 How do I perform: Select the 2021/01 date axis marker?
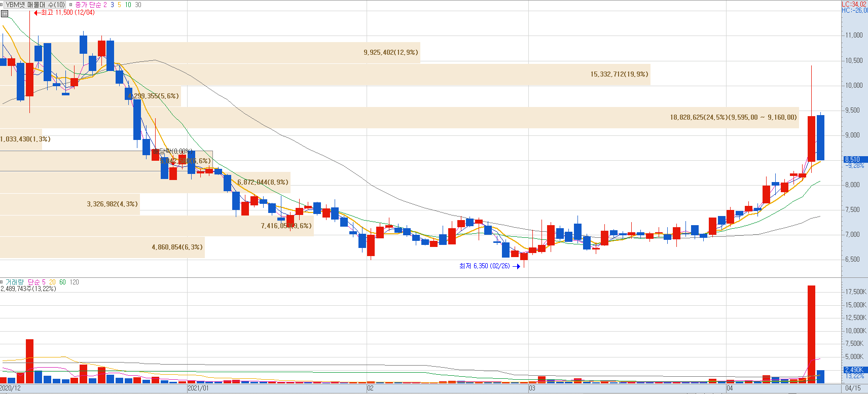tap(198, 388)
